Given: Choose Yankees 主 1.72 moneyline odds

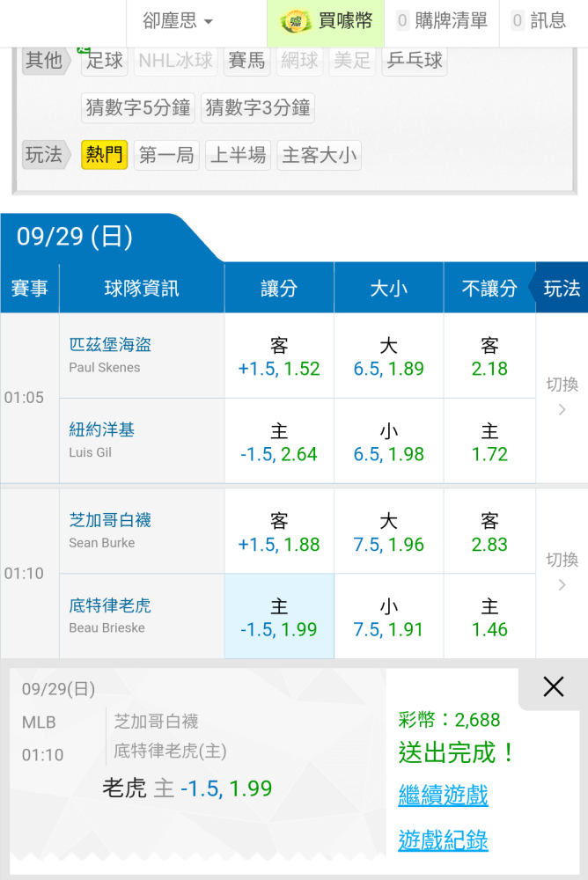Looking at the screenshot, I should [x=489, y=442].
